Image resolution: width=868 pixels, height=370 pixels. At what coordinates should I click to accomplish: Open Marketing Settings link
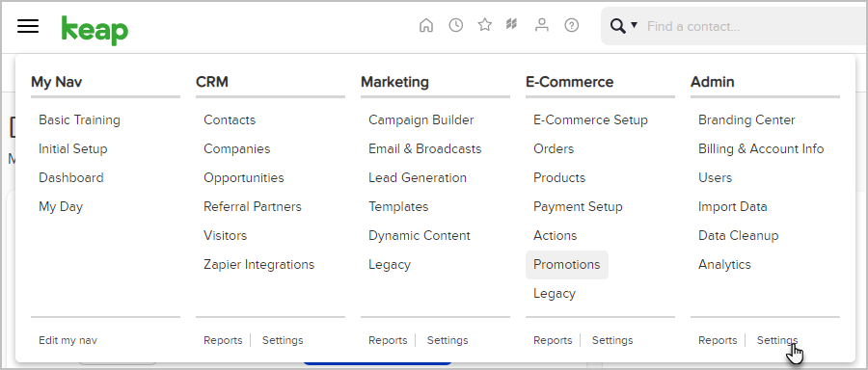coord(448,340)
